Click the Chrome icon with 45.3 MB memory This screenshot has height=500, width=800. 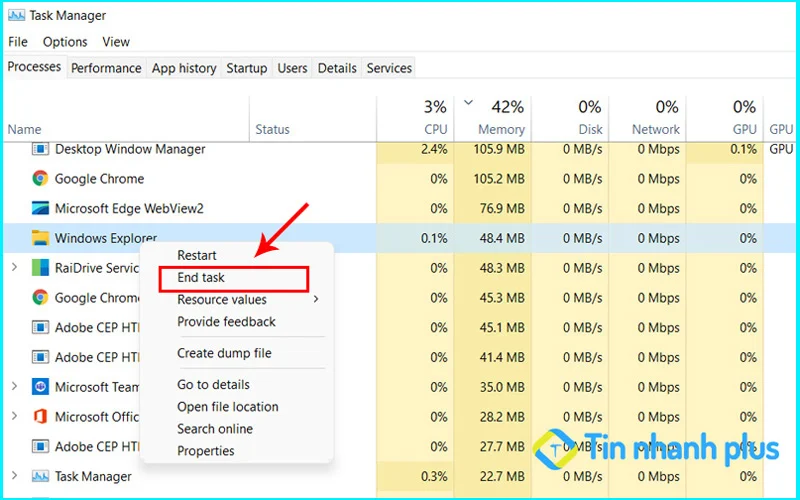(x=40, y=297)
